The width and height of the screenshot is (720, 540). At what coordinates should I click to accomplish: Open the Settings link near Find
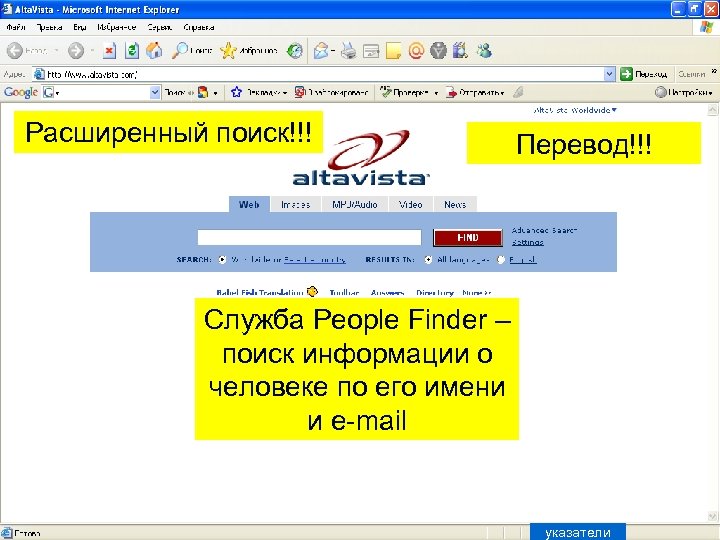click(528, 242)
